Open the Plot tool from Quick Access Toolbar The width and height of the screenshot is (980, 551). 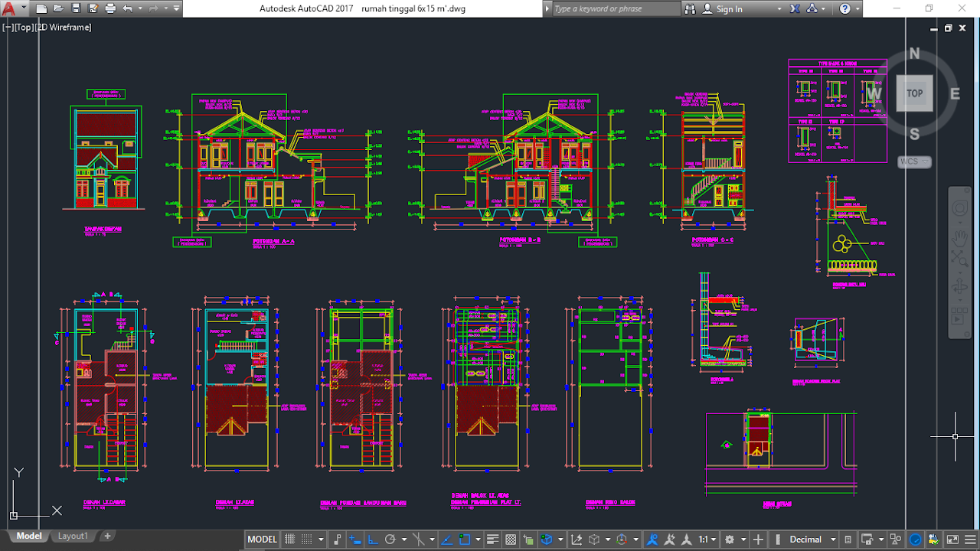tap(110, 8)
